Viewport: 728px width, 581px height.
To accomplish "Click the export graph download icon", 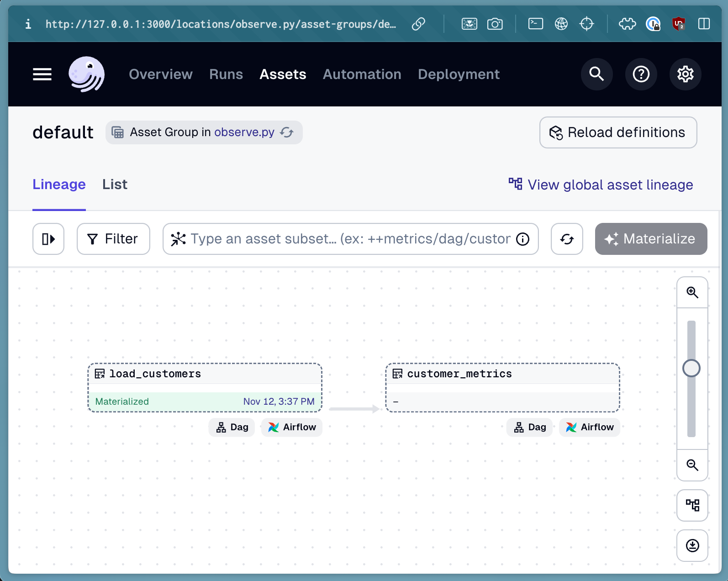I will [x=692, y=545].
